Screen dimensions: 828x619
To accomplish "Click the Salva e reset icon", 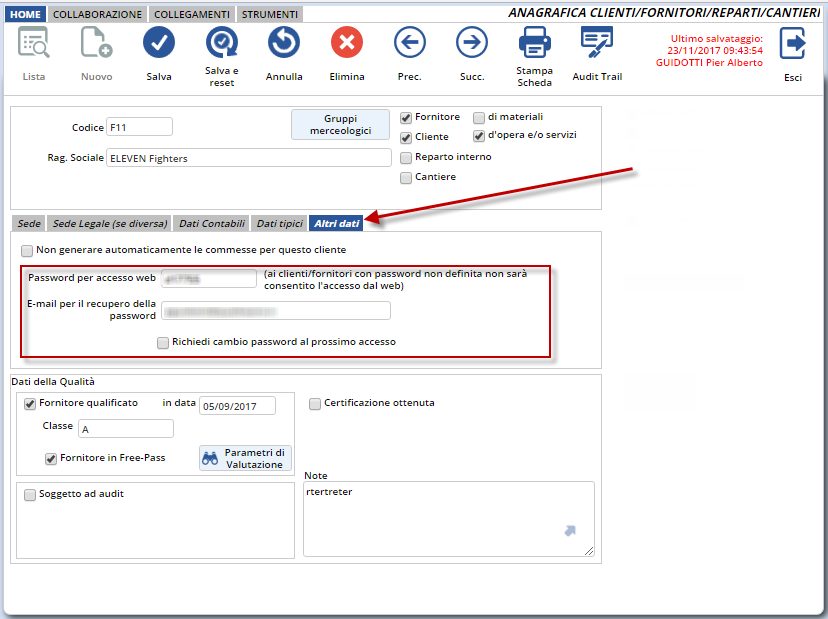I will [222, 43].
